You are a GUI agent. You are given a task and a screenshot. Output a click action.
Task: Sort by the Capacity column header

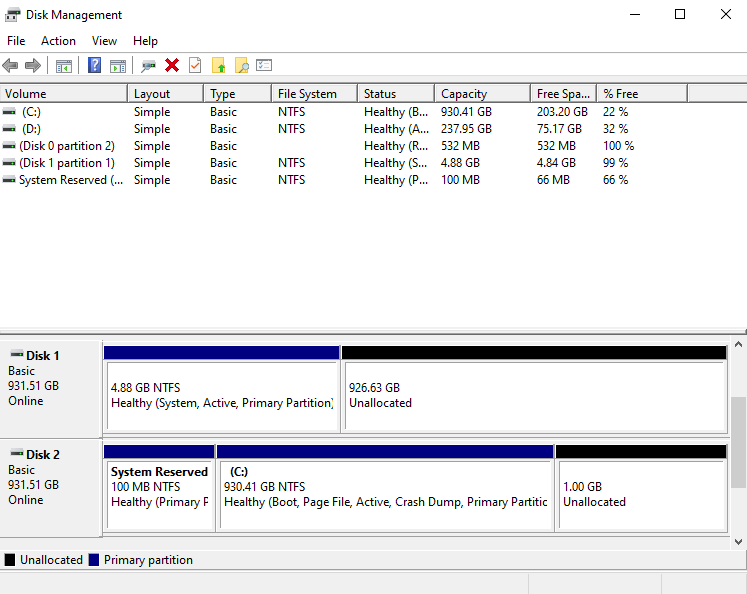[483, 94]
